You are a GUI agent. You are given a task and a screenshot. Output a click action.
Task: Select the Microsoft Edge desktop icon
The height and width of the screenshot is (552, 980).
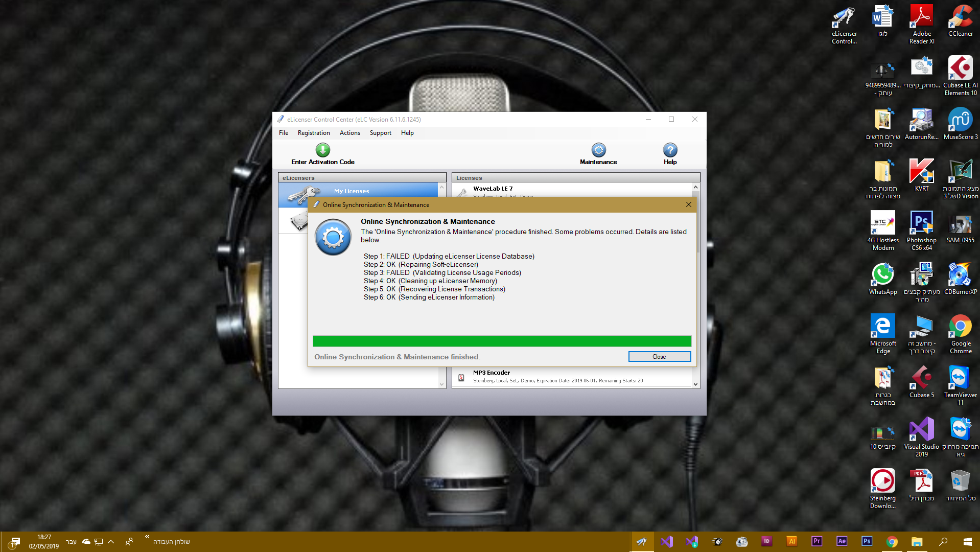point(883,334)
